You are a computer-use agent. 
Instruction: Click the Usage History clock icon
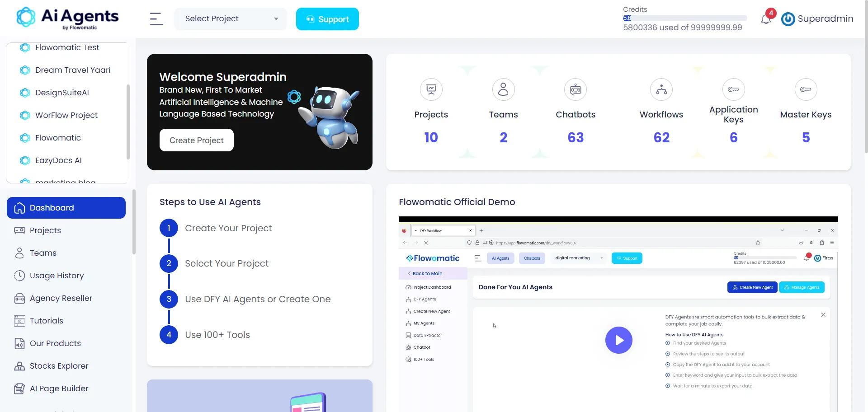click(x=19, y=276)
